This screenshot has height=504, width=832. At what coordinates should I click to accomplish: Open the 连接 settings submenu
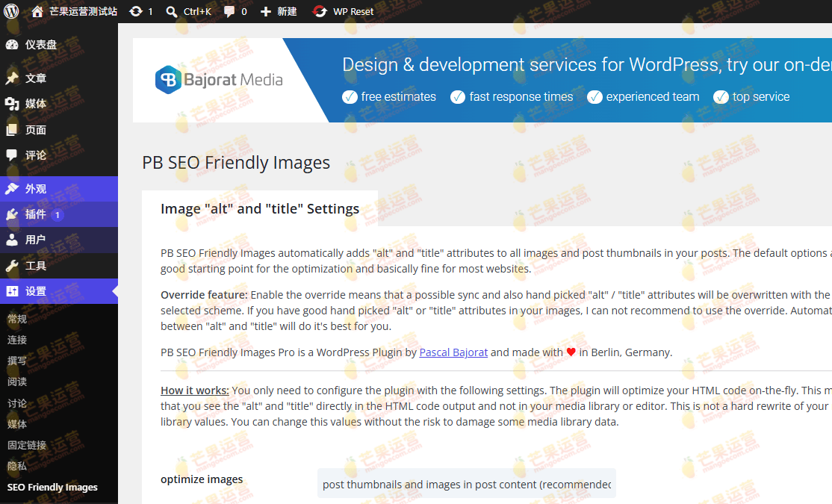tap(17, 340)
